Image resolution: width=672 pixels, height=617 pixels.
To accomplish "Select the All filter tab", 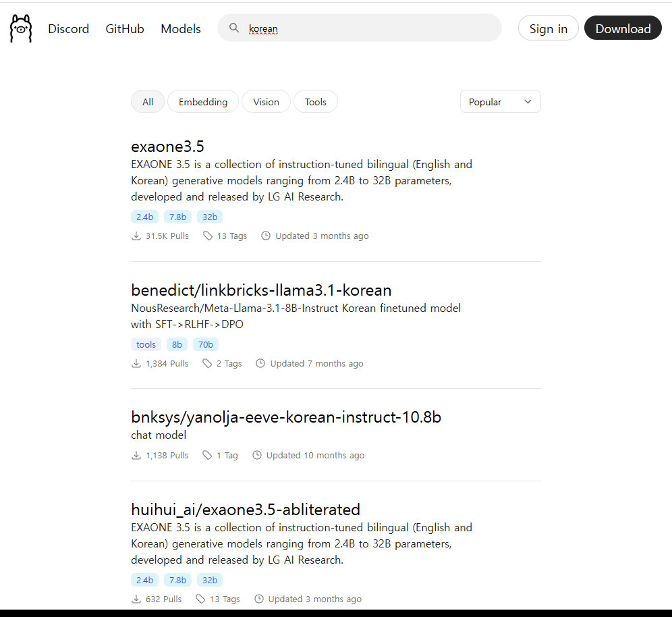I will coord(148,102).
